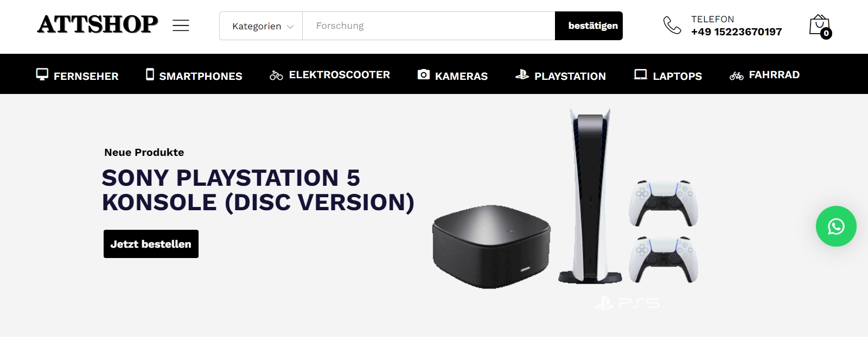Click the telephone handset icon
Image resolution: width=868 pixels, height=352 pixels.
coord(672,26)
